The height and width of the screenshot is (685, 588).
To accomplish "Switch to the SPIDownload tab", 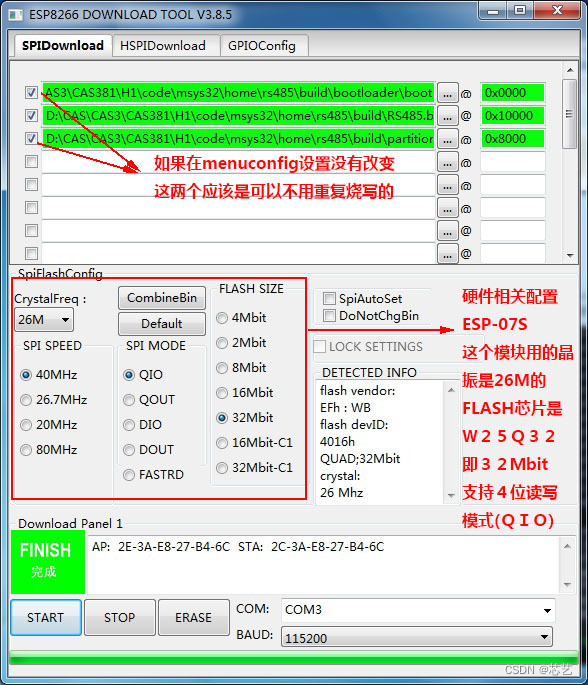I will [62, 45].
